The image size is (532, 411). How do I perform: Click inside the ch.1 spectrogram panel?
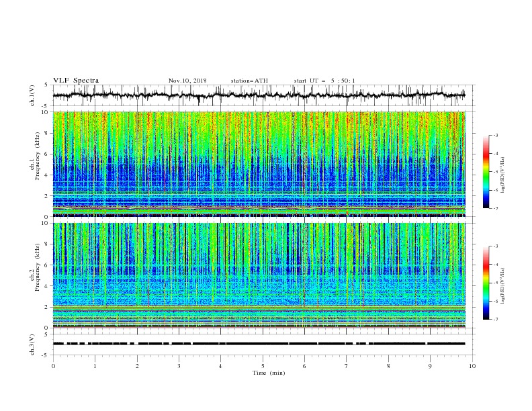[x=259, y=164]
